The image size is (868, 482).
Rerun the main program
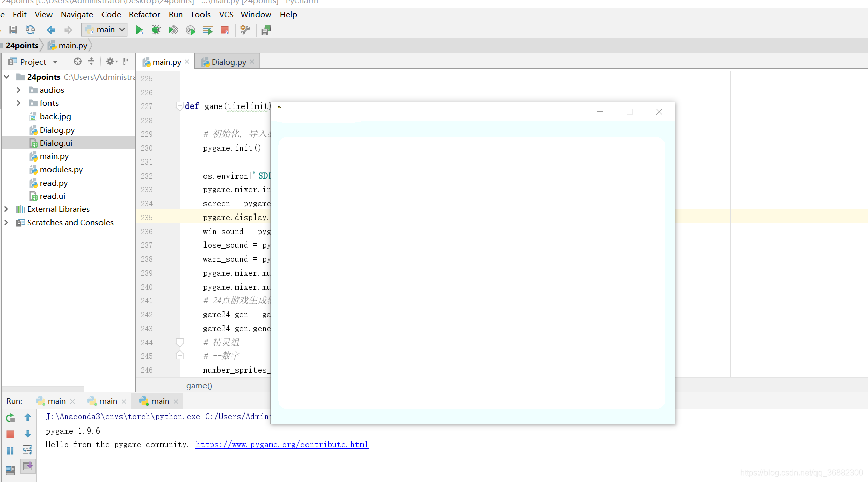[x=10, y=418]
